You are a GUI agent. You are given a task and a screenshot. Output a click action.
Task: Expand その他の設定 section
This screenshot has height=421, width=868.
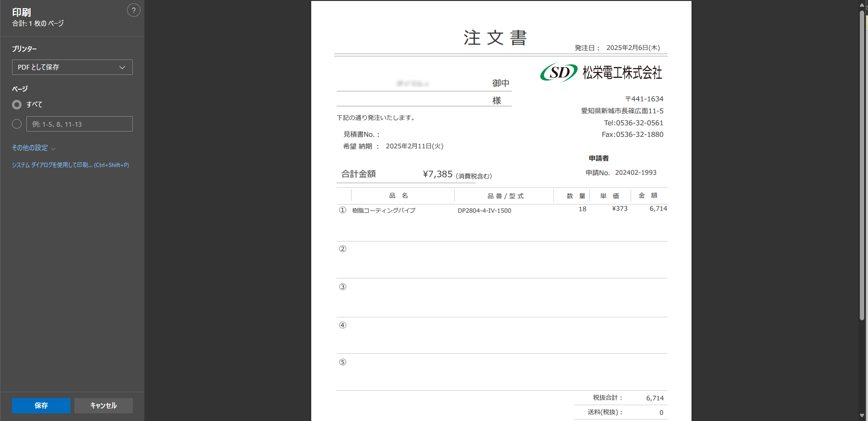click(34, 148)
